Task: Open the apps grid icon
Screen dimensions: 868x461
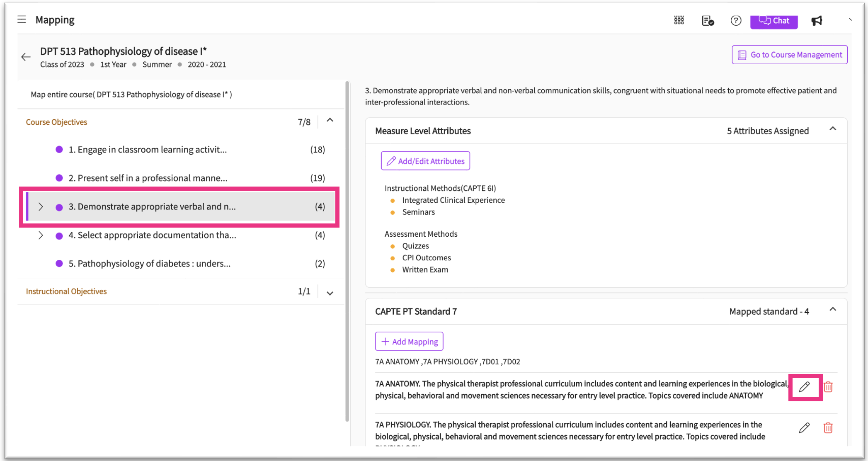Action: pyautogui.click(x=679, y=20)
